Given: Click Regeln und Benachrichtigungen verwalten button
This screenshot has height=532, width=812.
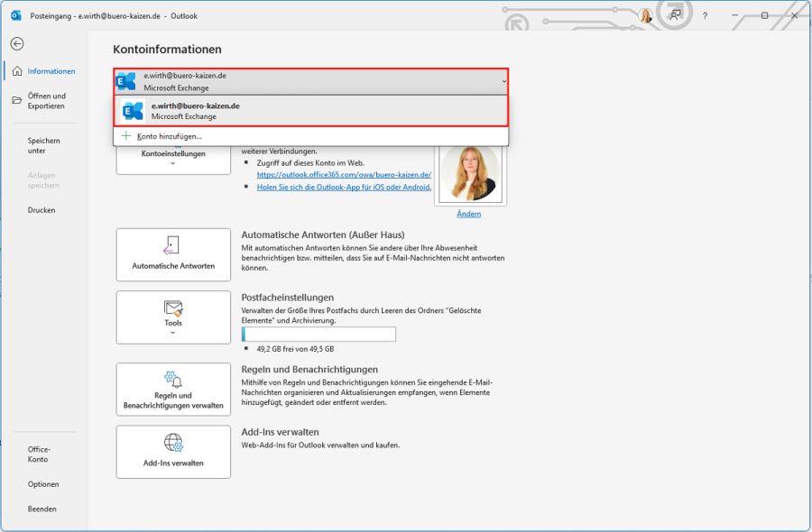Looking at the screenshot, I should 173,389.
